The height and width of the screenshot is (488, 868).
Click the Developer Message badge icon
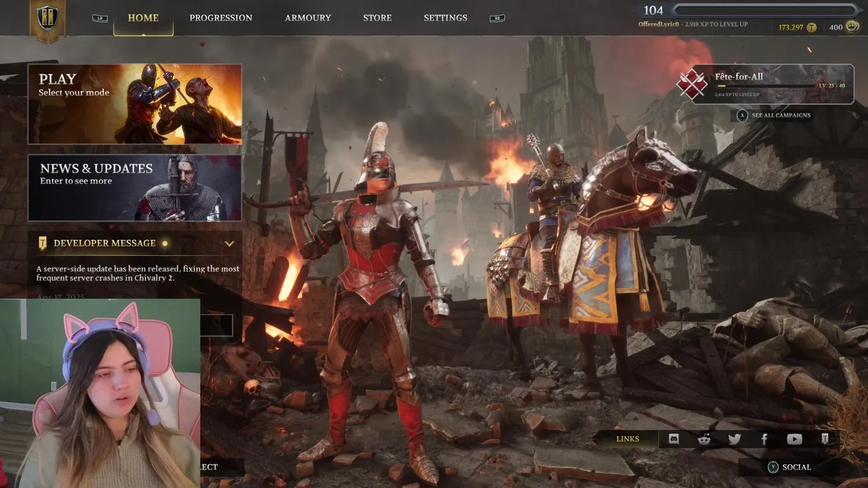(x=43, y=243)
